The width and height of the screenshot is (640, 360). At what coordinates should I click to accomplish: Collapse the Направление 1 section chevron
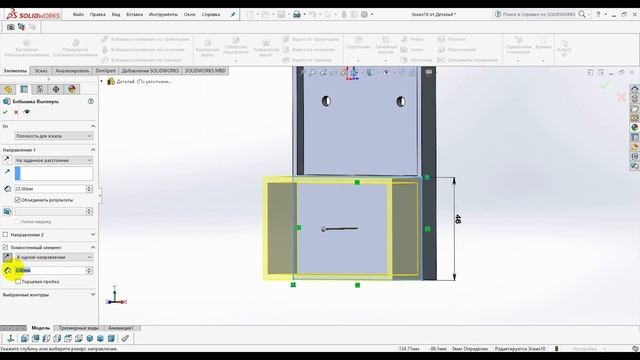[93, 150]
